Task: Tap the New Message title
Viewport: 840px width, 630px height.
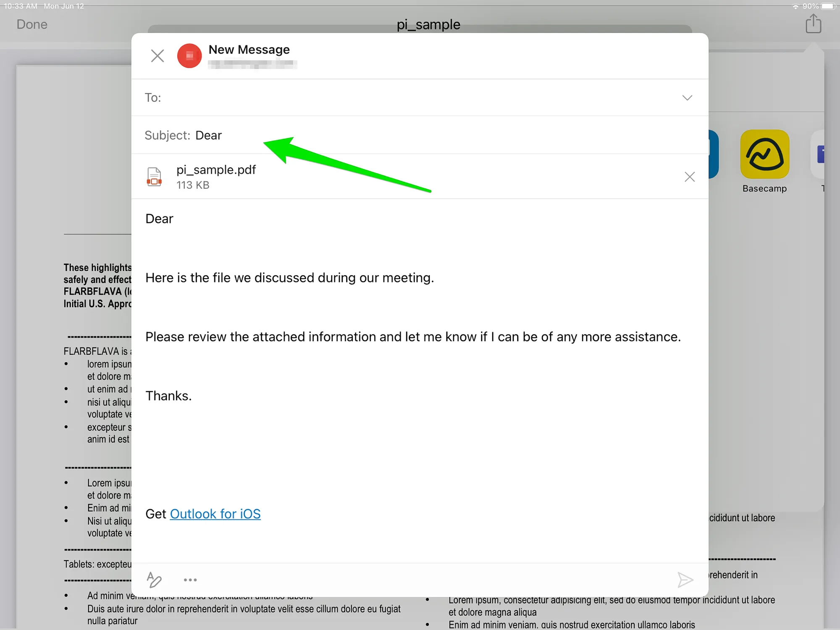Action: click(x=249, y=50)
